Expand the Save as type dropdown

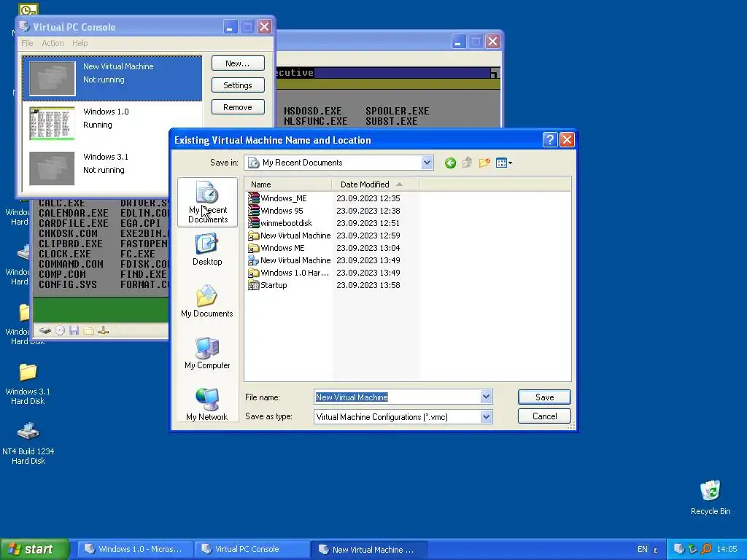[x=486, y=416]
